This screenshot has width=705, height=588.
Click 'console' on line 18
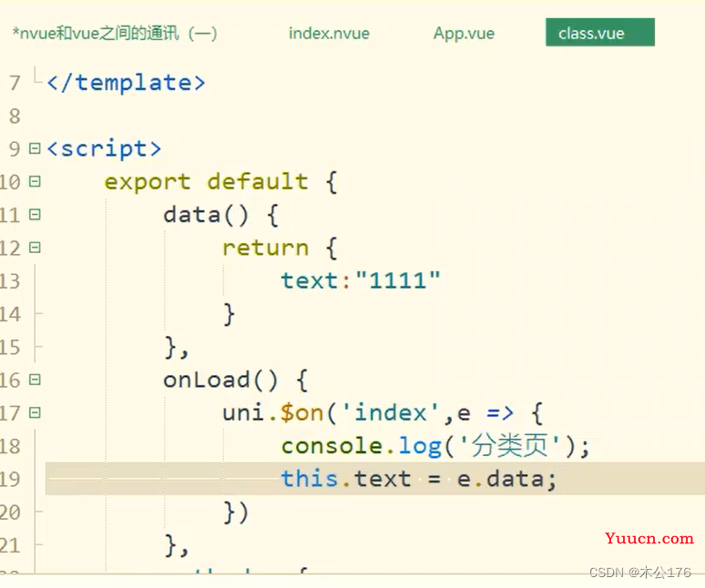(332, 446)
